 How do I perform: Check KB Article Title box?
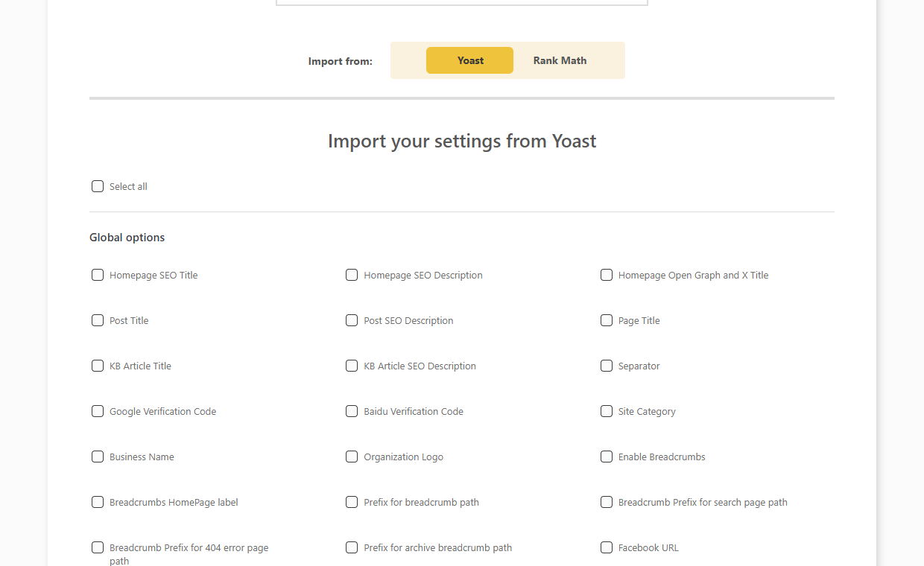(x=98, y=366)
